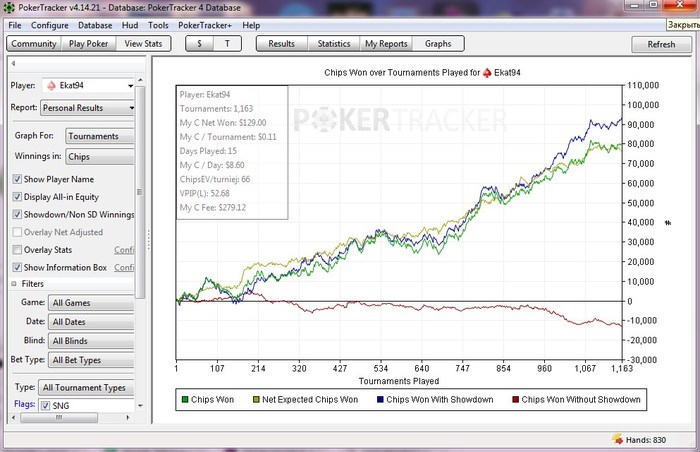Open the Report dropdown showing Personal Results
Image resolution: width=700 pixels, height=452 pixels.
(x=88, y=108)
